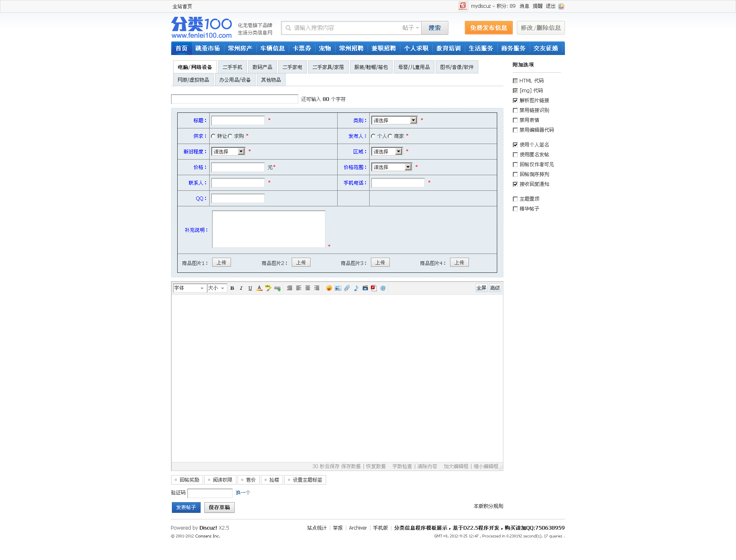Insert a hyperlink with the chain icon
The image size is (736, 560).
coord(277,288)
